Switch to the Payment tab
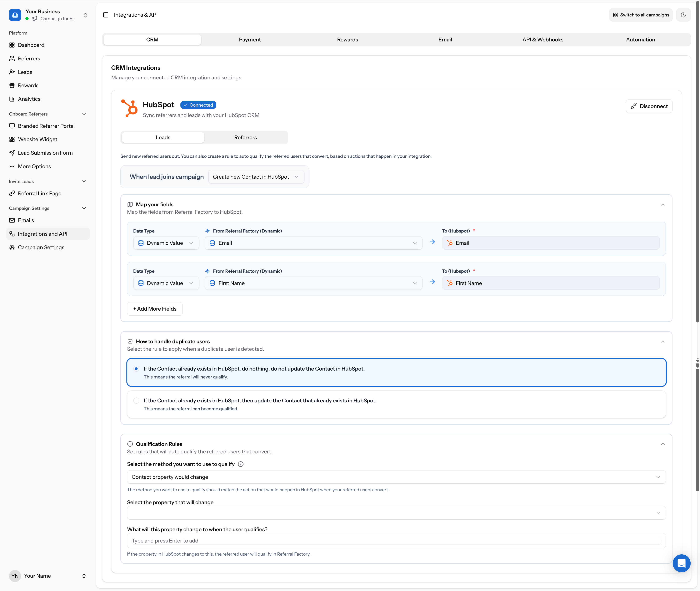 (249, 40)
